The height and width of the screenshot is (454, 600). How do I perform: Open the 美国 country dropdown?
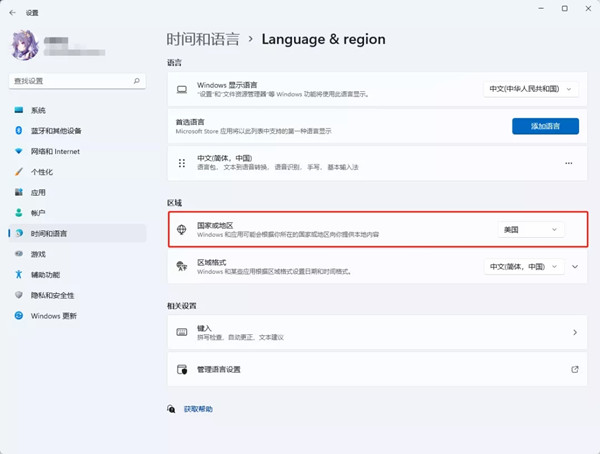(x=530, y=230)
